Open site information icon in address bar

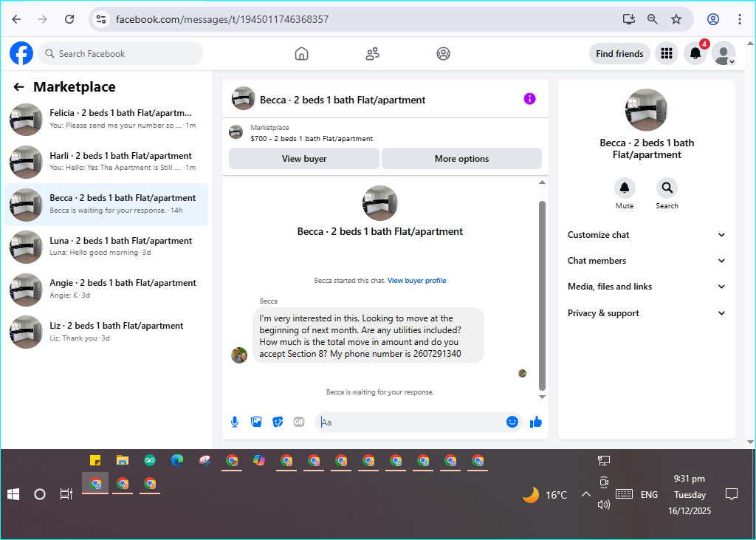pyautogui.click(x=100, y=19)
